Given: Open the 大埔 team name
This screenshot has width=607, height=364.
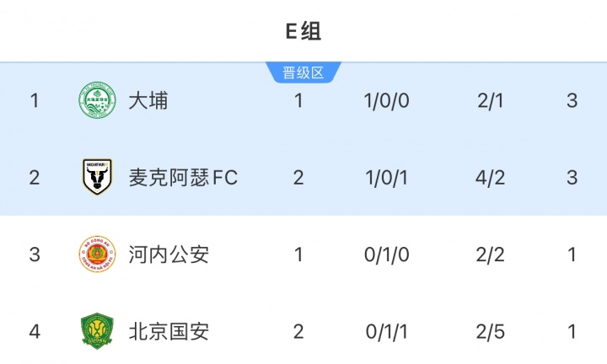Looking at the screenshot, I should [x=148, y=101].
